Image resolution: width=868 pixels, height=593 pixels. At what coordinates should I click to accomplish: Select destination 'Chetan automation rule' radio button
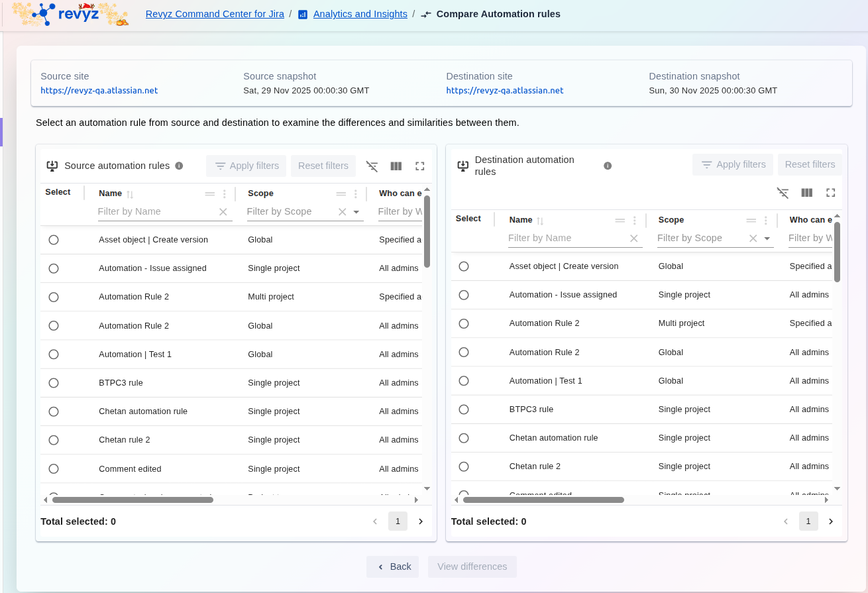coord(464,438)
